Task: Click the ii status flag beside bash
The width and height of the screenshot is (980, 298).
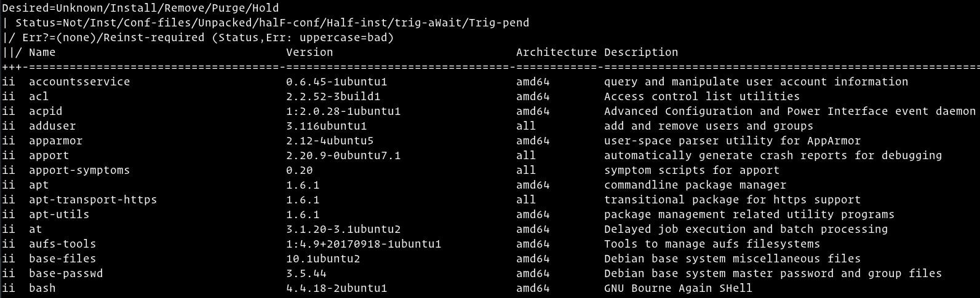Action: tap(9, 288)
